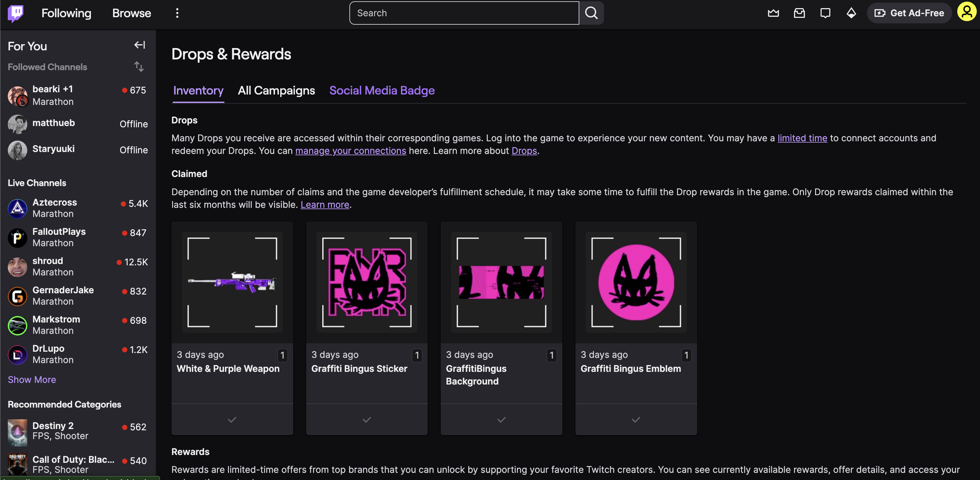Follow the manage your connections link

[x=350, y=151]
